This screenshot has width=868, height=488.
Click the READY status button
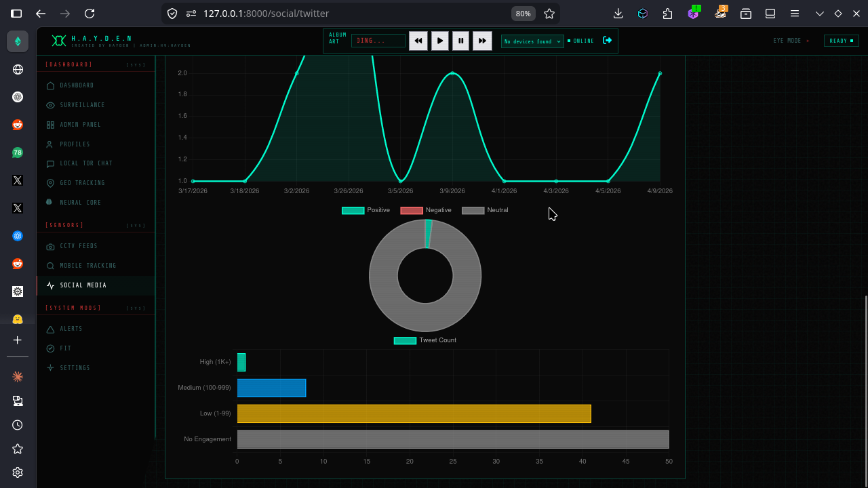[x=842, y=41]
